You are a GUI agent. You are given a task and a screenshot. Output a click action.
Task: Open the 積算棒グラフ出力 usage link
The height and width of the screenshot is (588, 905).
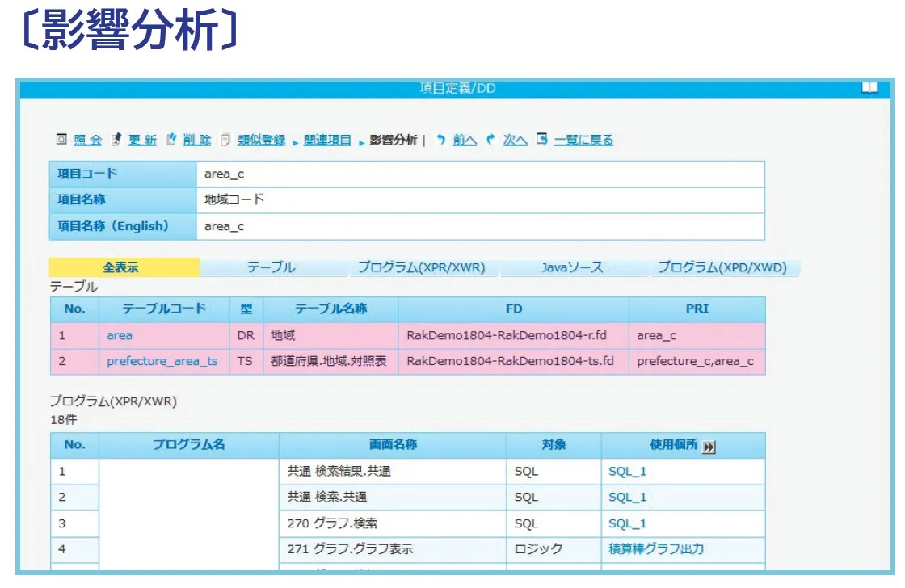(x=655, y=549)
